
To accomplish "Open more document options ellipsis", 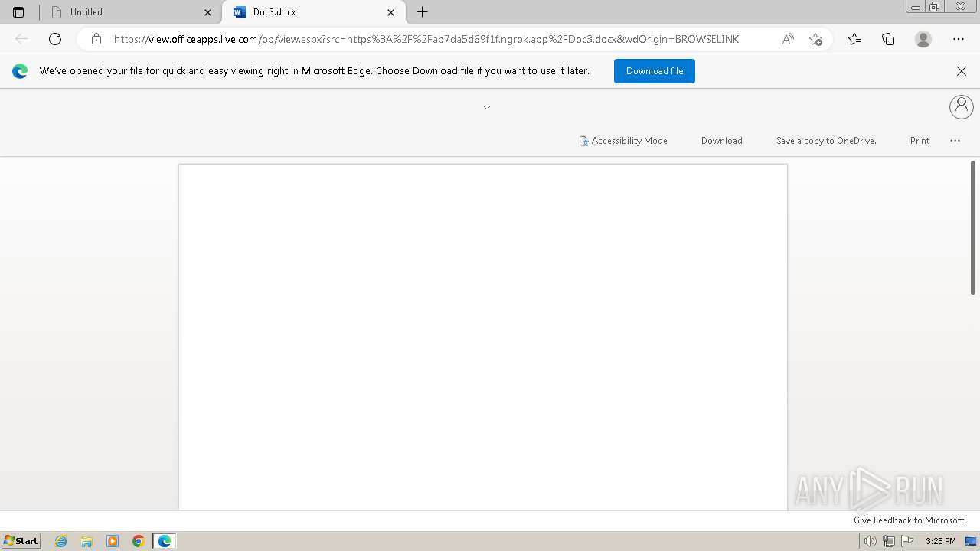I will point(955,141).
